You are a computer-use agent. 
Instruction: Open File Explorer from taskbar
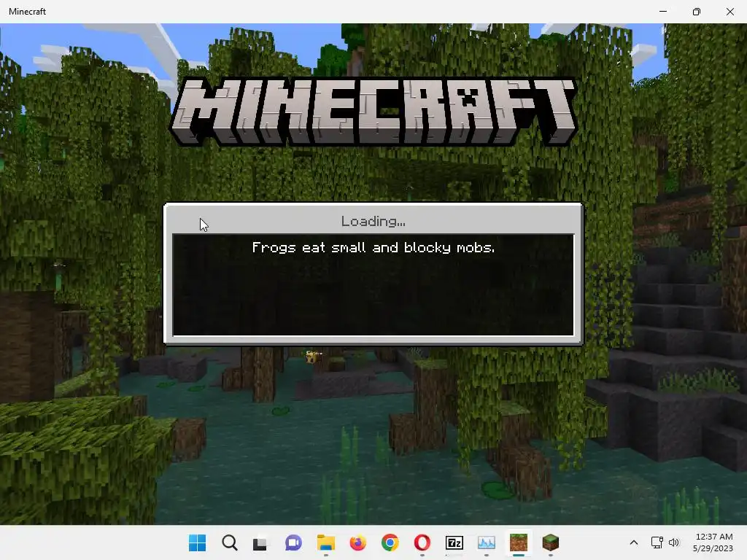pyautogui.click(x=326, y=542)
